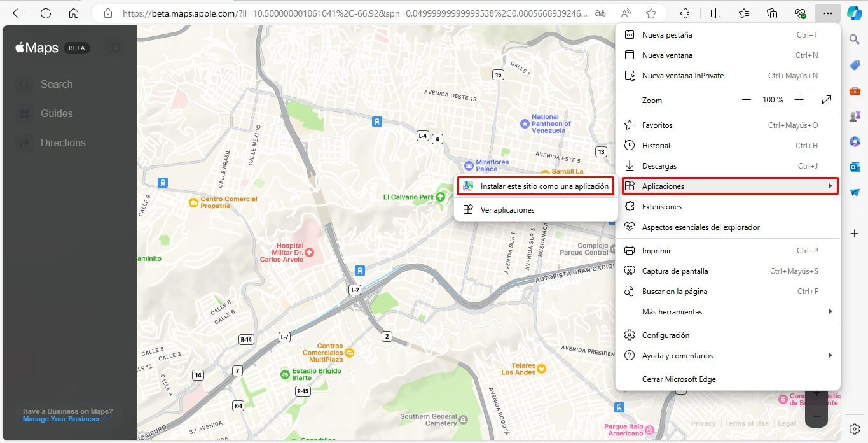Add a sidebar app with the plus icon
This screenshot has width=868, height=443.
tap(855, 234)
